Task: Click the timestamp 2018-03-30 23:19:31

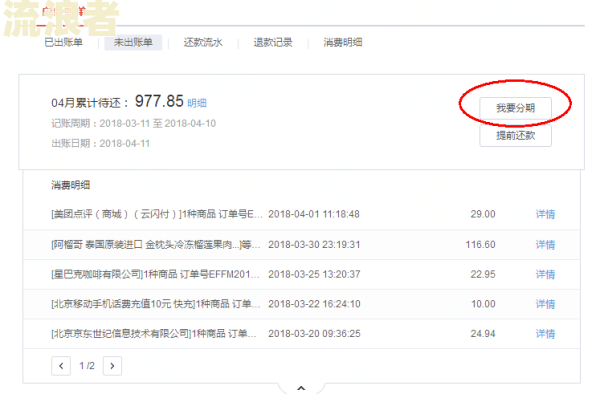Action: pyautogui.click(x=314, y=244)
